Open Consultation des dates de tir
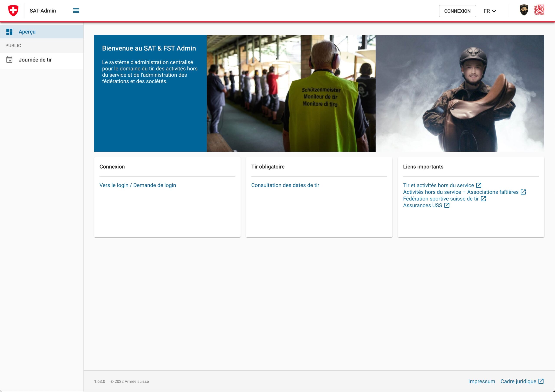The height and width of the screenshot is (392, 555). pos(285,185)
